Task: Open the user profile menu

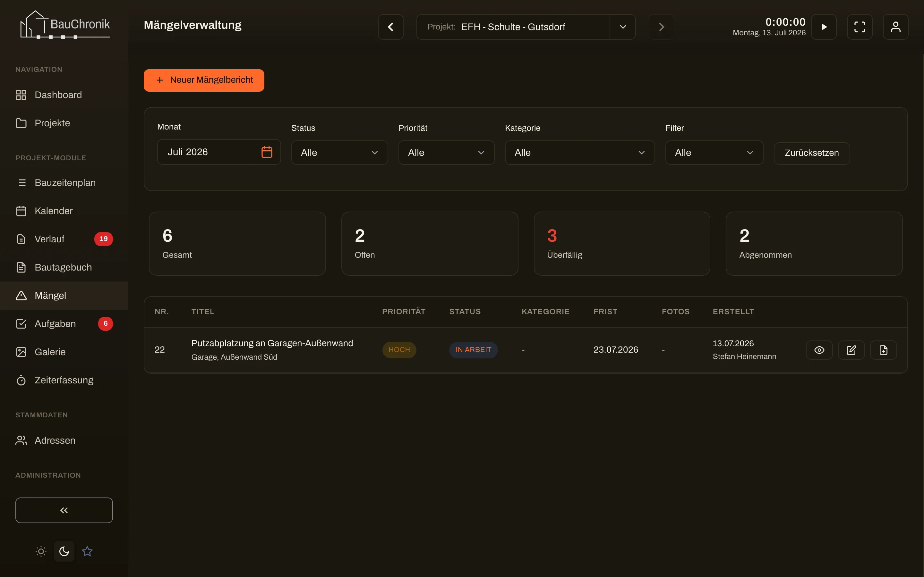Action: click(895, 27)
